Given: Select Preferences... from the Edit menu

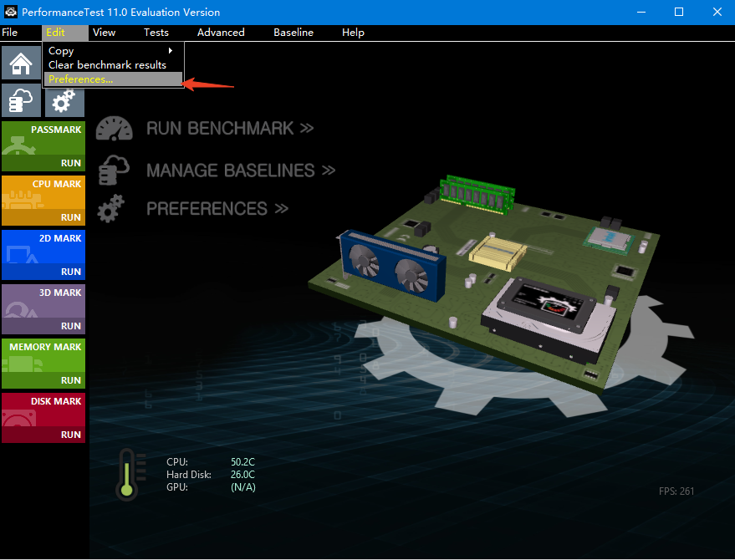Looking at the screenshot, I should tap(80, 79).
